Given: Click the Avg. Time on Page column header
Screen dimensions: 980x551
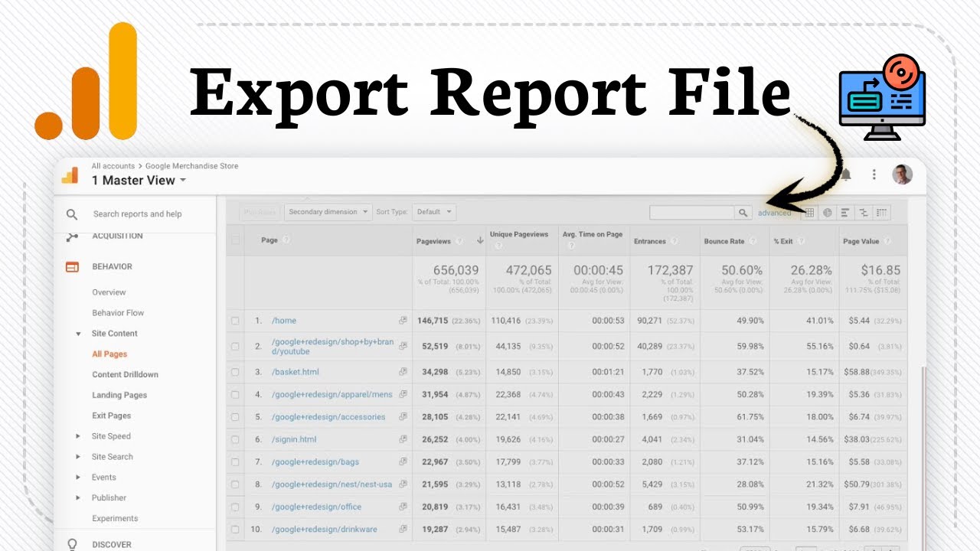Looking at the screenshot, I should coord(593,235).
